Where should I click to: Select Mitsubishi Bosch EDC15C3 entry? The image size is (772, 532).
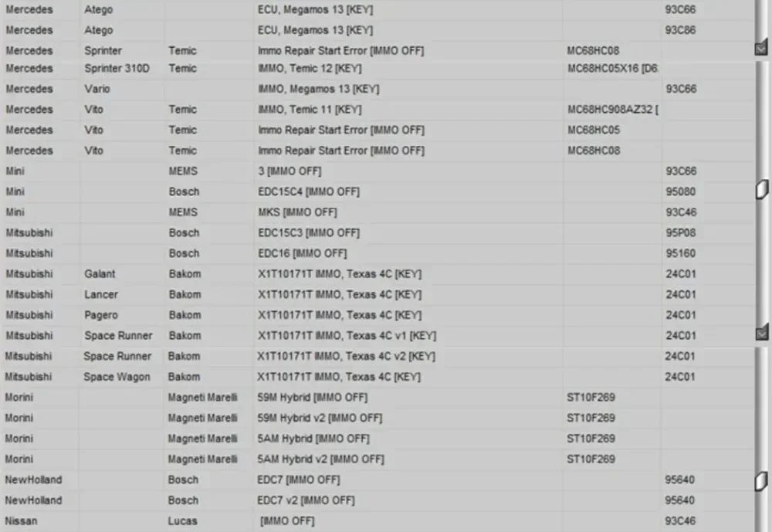click(x=378, y=233)
